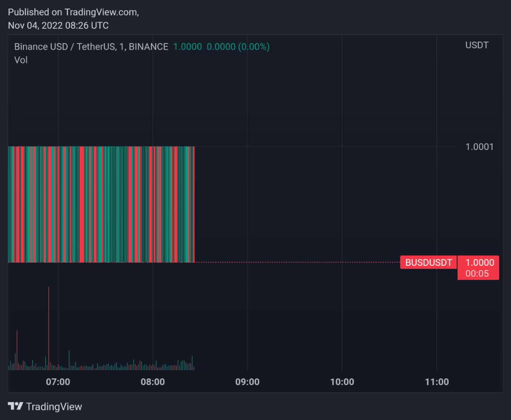
Task: Click the TradingView logo icon
Action: click(15, 406)
